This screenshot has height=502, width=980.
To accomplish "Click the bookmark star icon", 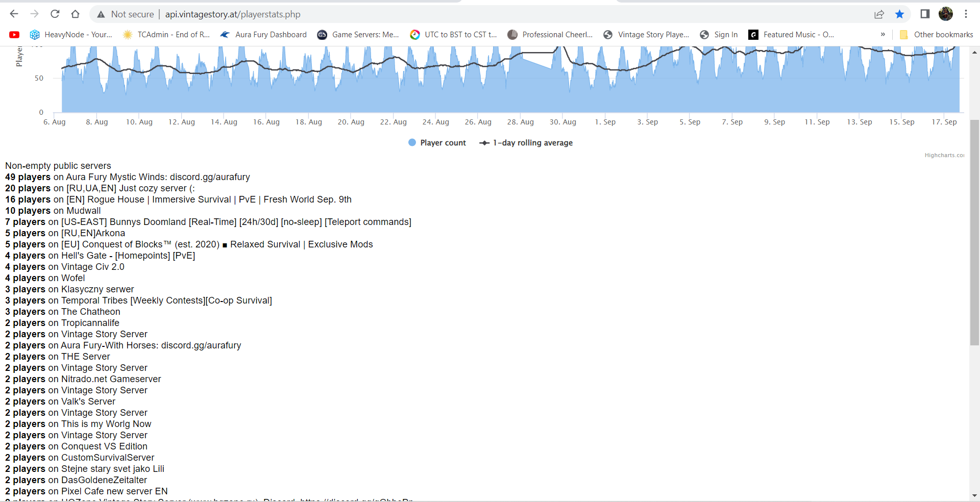I will (899, 14).
